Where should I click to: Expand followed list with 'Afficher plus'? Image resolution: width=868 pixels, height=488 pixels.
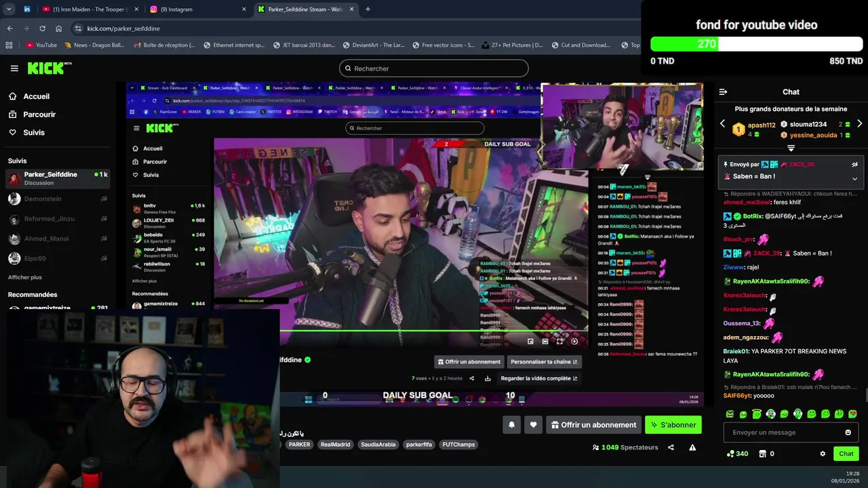pyautogui.click(x=25, y=277)
